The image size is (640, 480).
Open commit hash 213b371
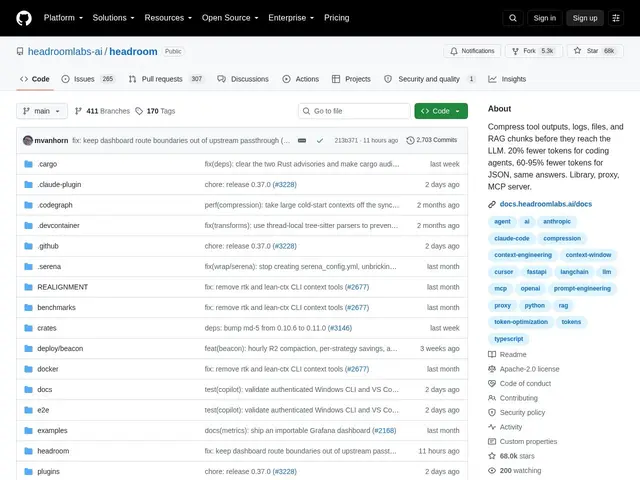coord(346,140)
